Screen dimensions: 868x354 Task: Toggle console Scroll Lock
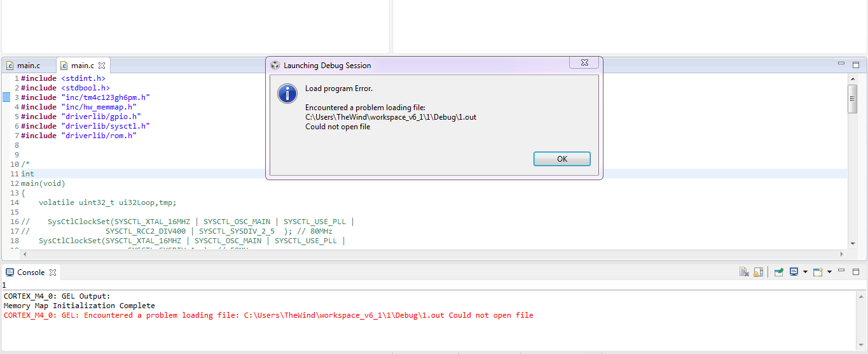pos(758,272)
